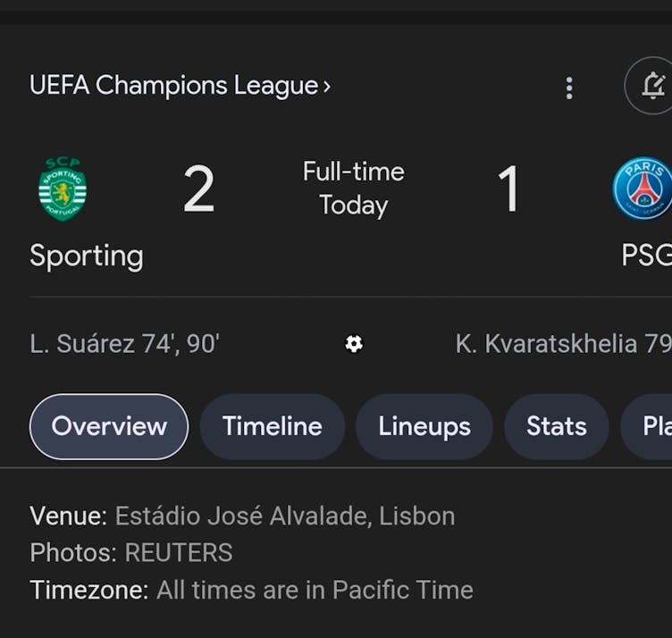Click the chevron beside UEFA Champions League
Screen dimensions: 672x638
click(x=327, y=87)
